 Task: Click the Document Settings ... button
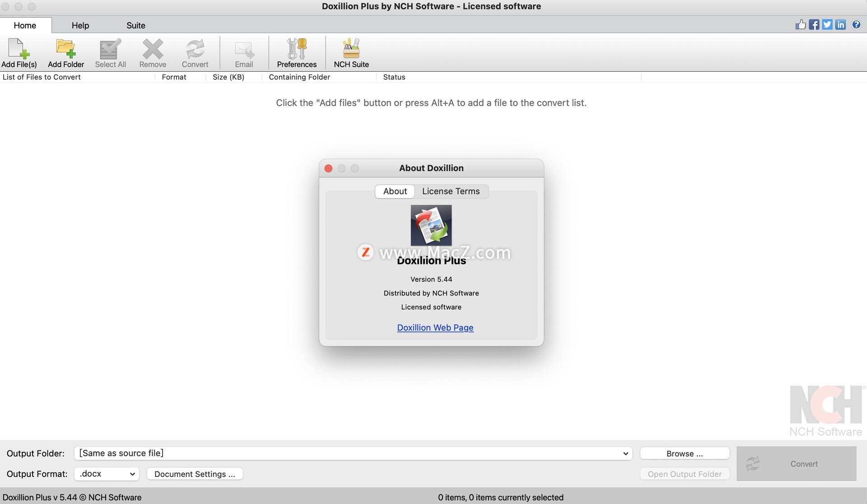click(x=195, y=474)
